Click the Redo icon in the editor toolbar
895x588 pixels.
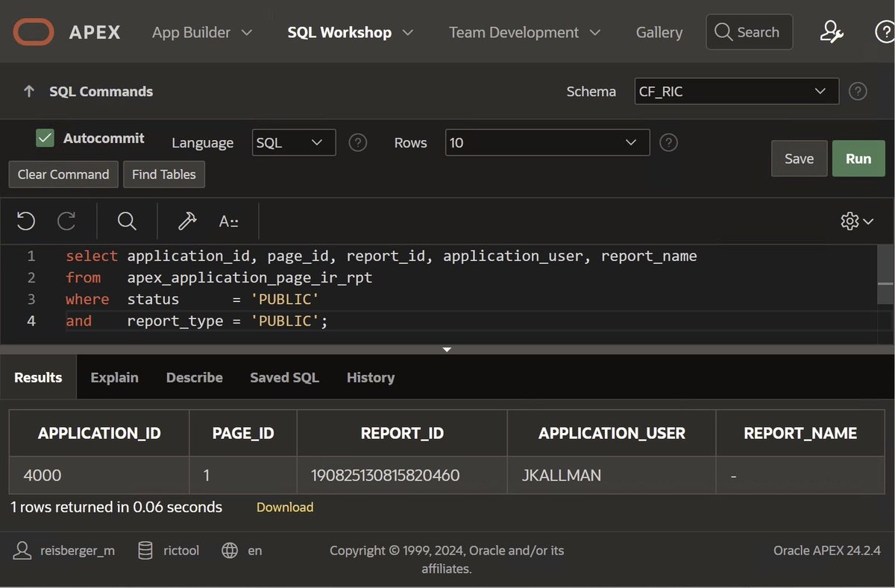[x=66, y=221]
